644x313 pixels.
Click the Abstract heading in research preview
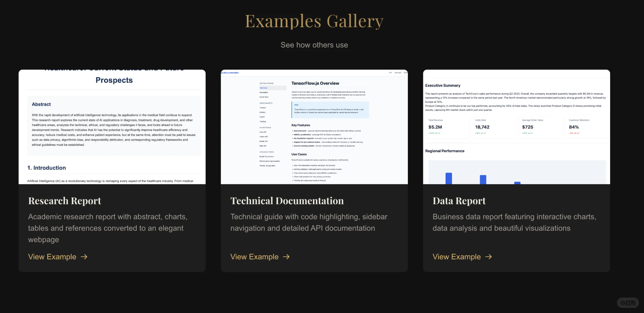click(x=41, y=104)
